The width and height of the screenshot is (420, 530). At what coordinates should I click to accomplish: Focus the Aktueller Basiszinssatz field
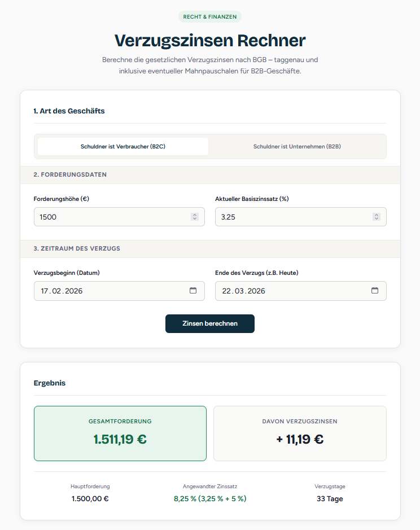[x=301, y=217]
